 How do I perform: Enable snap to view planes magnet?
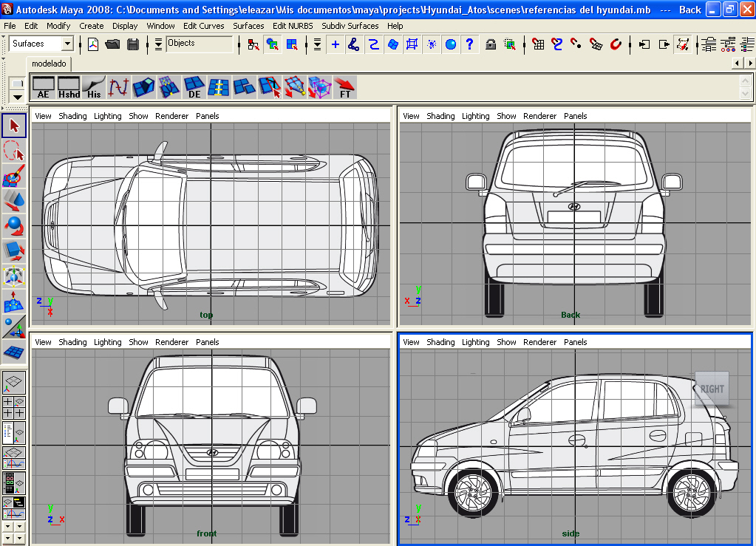click(596, 45)
